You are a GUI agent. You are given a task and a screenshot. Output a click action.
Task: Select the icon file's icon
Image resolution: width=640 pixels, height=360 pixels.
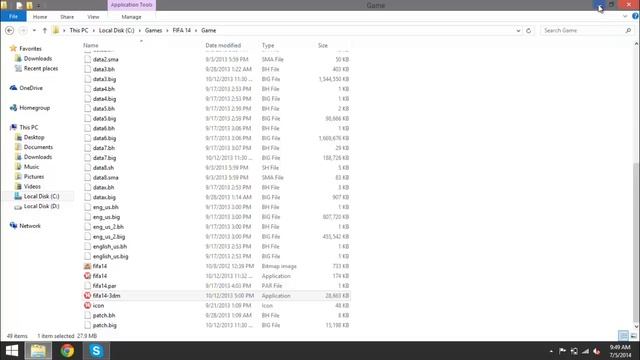click(87, 306)
